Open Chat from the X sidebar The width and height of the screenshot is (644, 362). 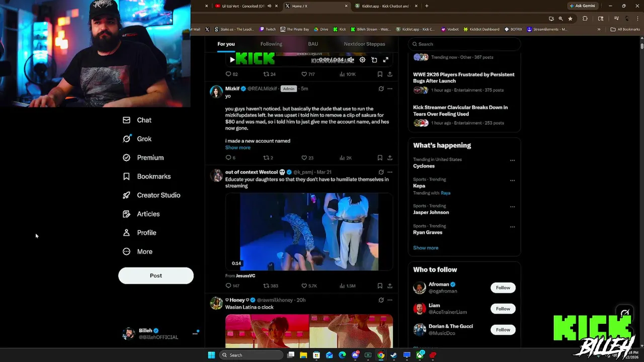click(x=137, y=120)
